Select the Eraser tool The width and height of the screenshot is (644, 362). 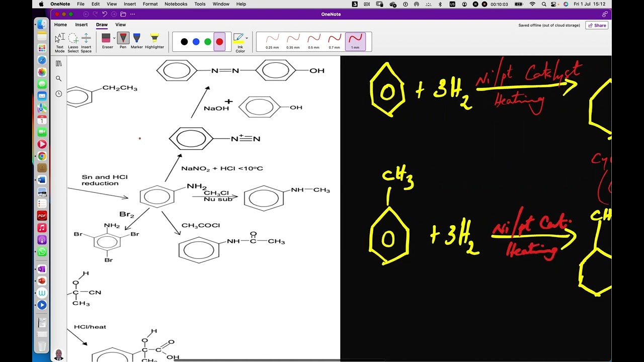point(107,41)
